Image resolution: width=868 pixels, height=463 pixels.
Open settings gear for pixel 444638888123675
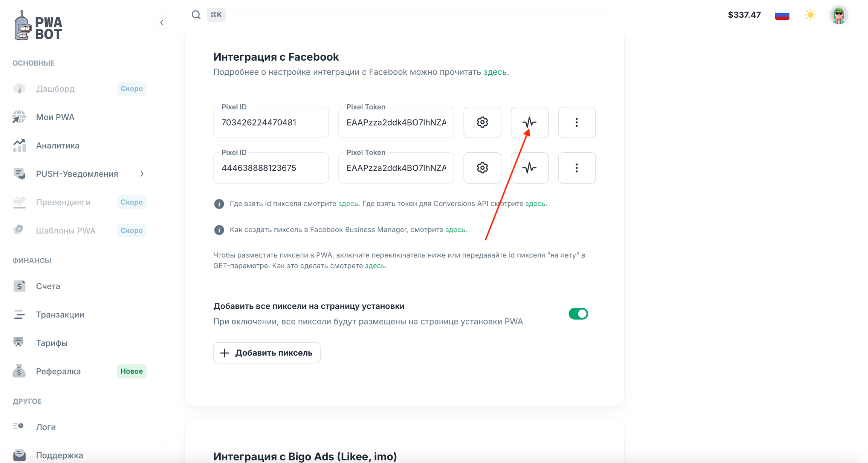482,168
